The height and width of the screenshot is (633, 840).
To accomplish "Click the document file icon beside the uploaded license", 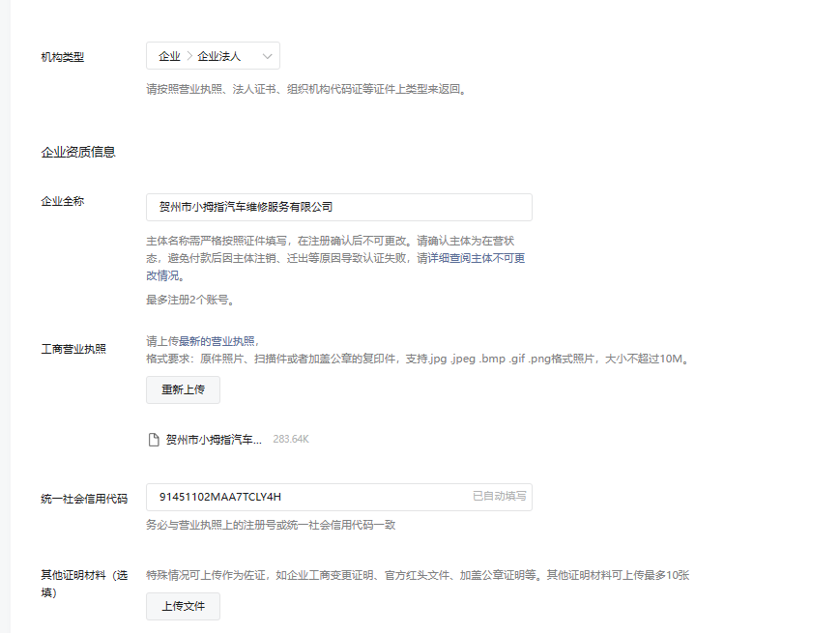I will click(x=153, y=439).
